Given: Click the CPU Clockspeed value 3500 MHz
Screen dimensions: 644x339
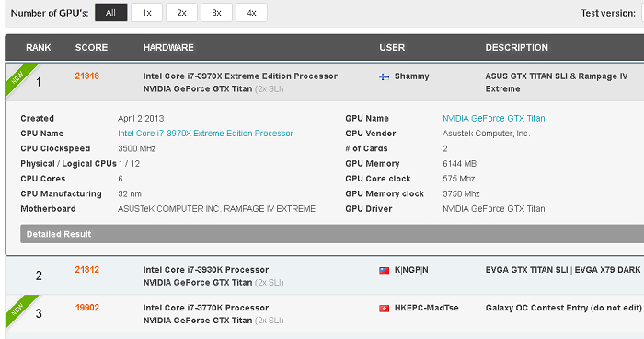Looking at the screenshot, I should tap(137, 148).
